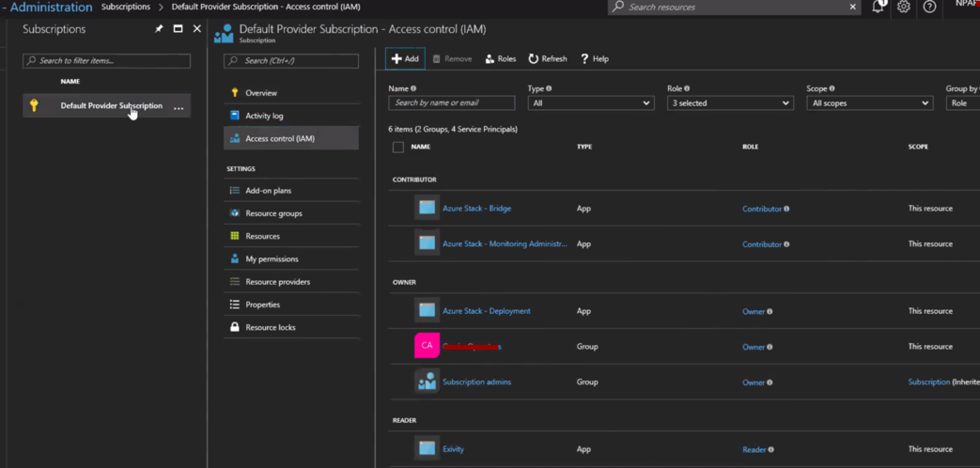Open the Exivity link
This screenshot has height=468, width=980.
453,448
